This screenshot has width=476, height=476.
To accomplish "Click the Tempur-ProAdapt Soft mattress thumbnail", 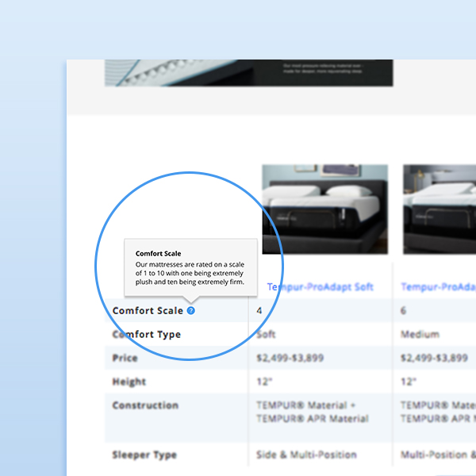I will point(324,209).
